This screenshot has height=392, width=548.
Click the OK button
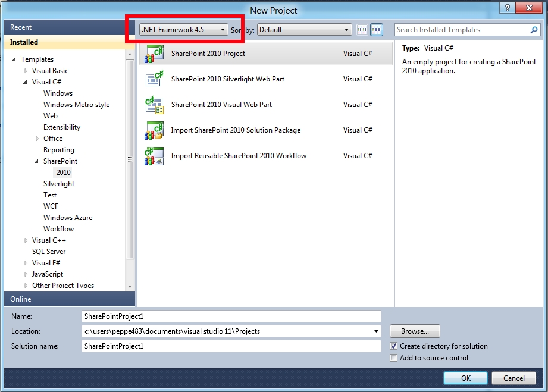(x=465, y=378)
